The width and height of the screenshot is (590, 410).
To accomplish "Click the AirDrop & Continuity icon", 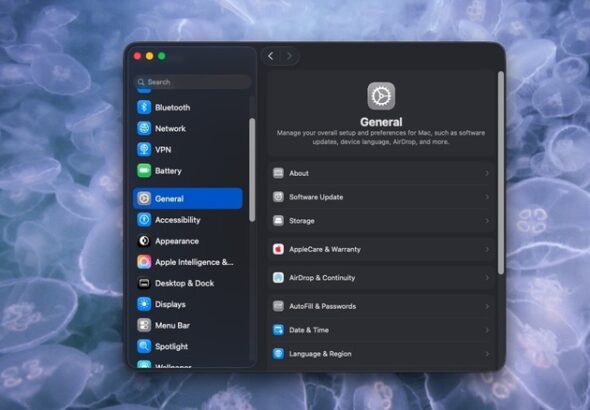I will (x=278, y=278).
